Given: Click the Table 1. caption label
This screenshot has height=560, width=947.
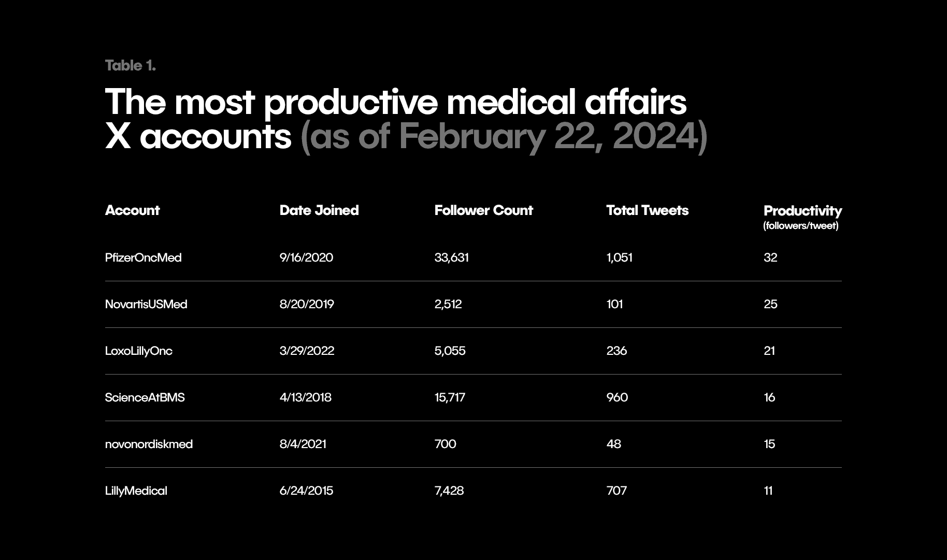Looking at the screenshot, I should pos(130,65).
